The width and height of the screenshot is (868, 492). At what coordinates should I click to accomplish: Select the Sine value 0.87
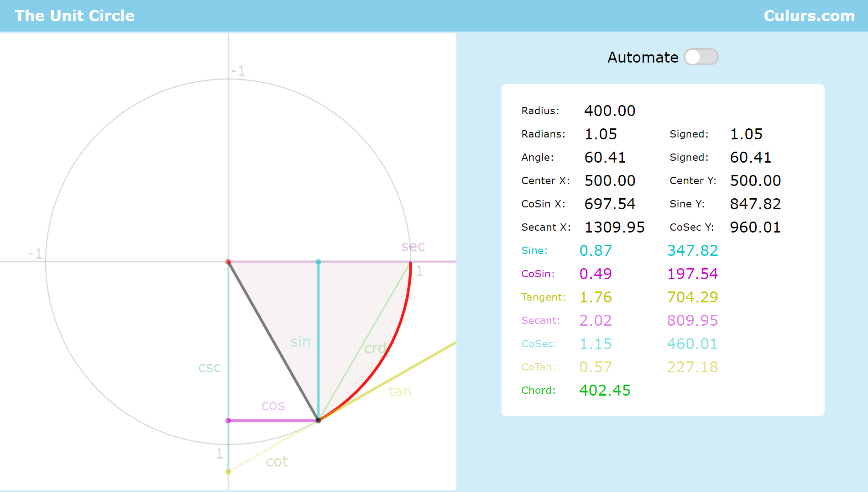click(x=595, y=250)
